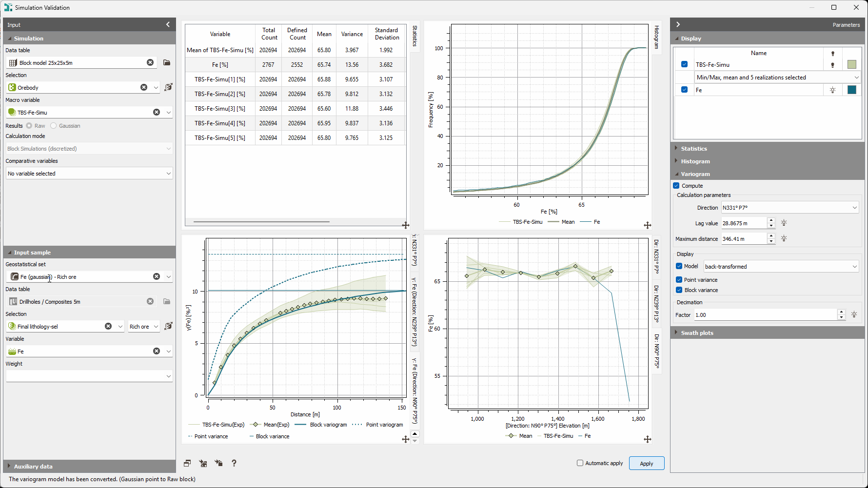
Task: Select the Gaussian results radio button
Action: click(54, 126)
